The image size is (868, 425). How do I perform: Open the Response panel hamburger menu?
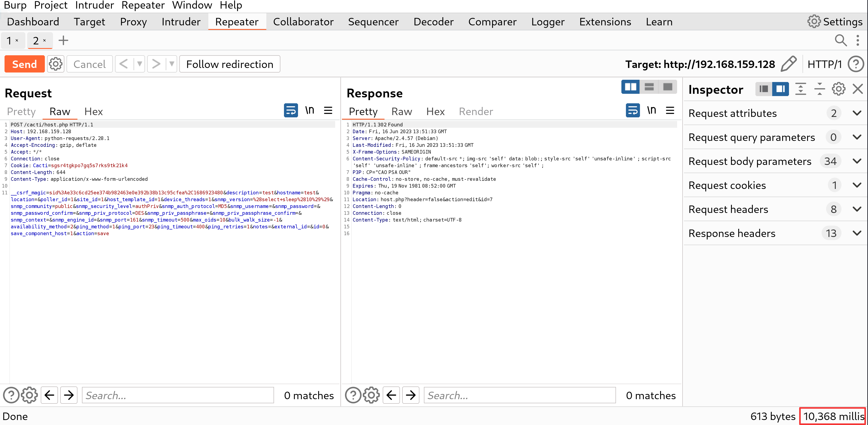(x=670, y=111)
